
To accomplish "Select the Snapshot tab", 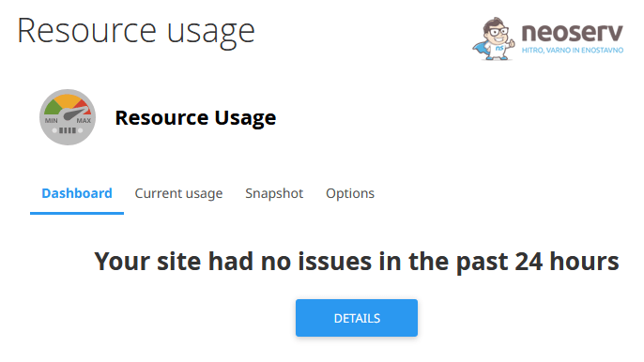I will pyautogui.click(x=274, y=193).
